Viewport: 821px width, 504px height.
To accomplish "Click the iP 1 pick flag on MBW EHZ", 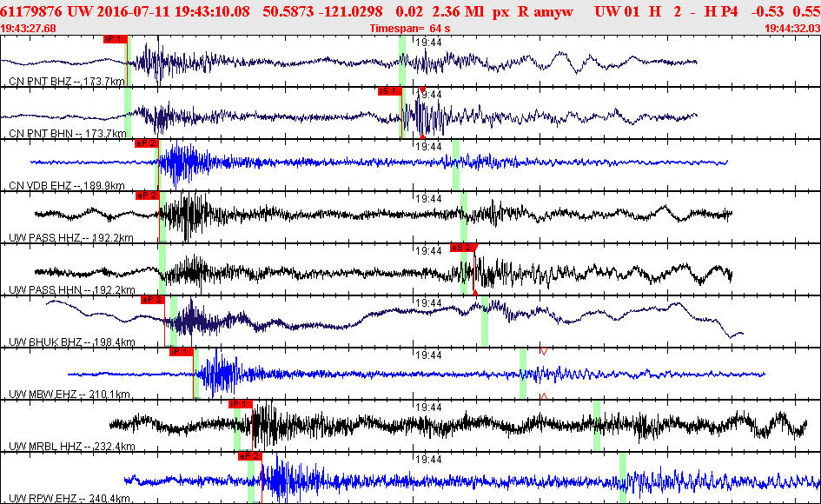I will point(182,352).
